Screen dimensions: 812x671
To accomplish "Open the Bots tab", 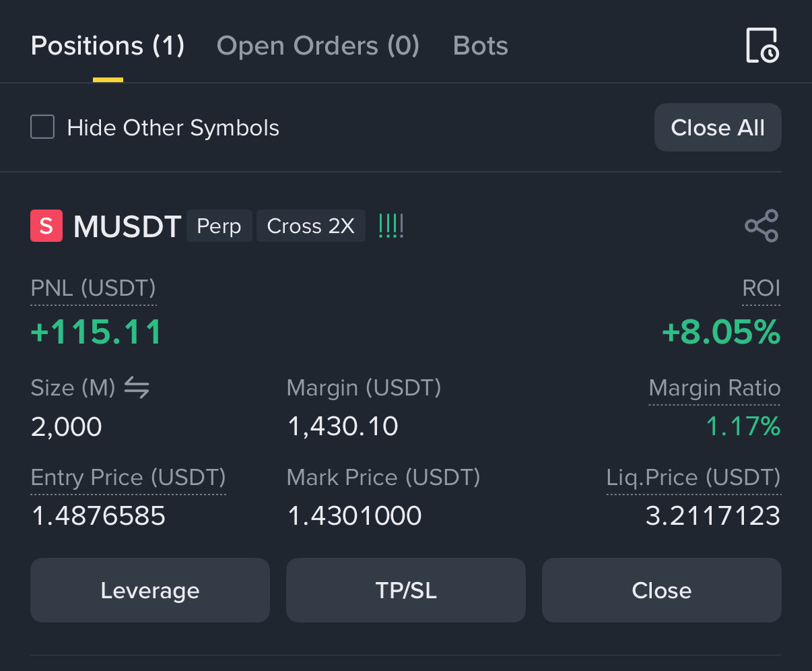I will [481, 46].
